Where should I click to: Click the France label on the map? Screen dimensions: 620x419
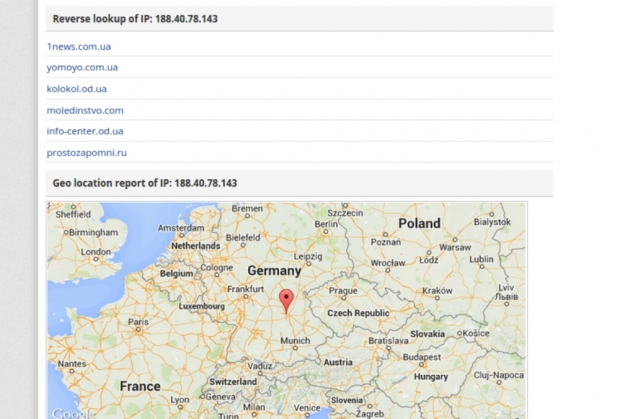140,386
